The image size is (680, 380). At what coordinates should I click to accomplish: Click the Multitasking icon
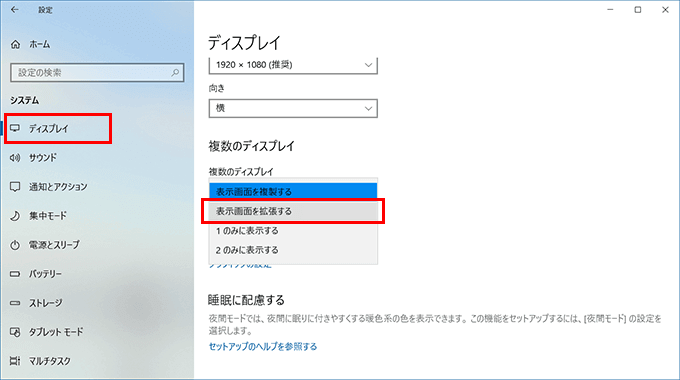pyautogui.click(x=15, y=361)
